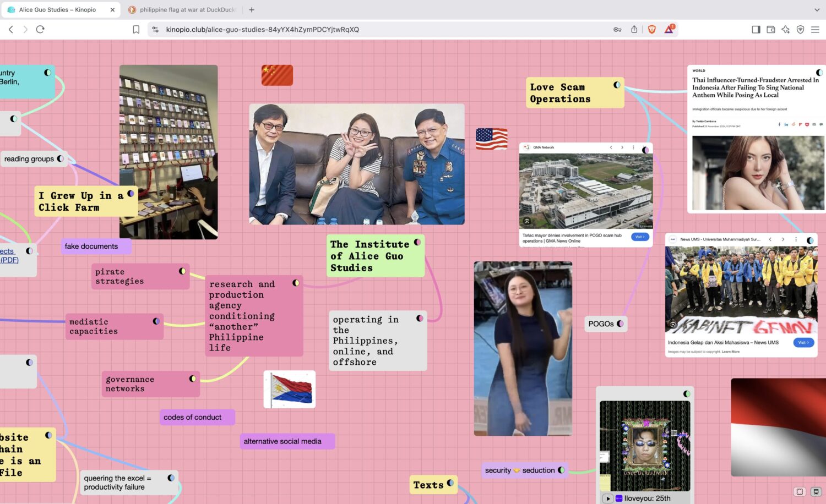
Task: Open a new browser tab
Action: pyautogui.click(x=252, y=10)
